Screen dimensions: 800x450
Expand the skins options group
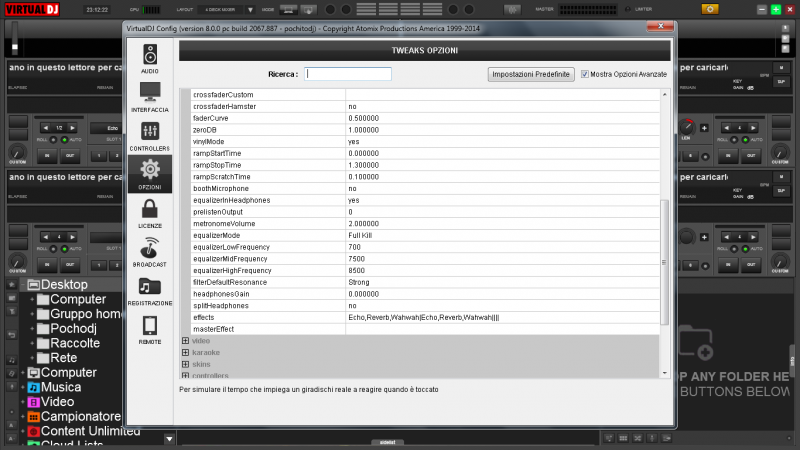click(185, 364)
